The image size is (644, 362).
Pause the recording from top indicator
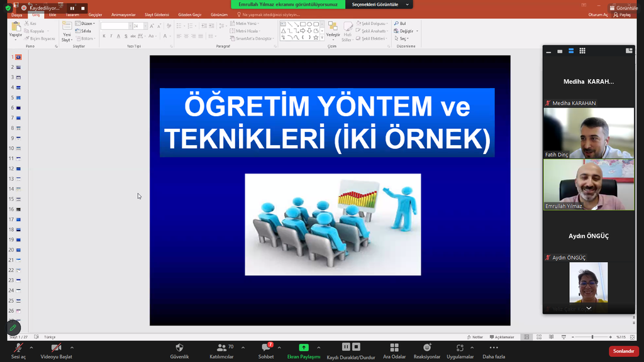[x=72, y=8]
